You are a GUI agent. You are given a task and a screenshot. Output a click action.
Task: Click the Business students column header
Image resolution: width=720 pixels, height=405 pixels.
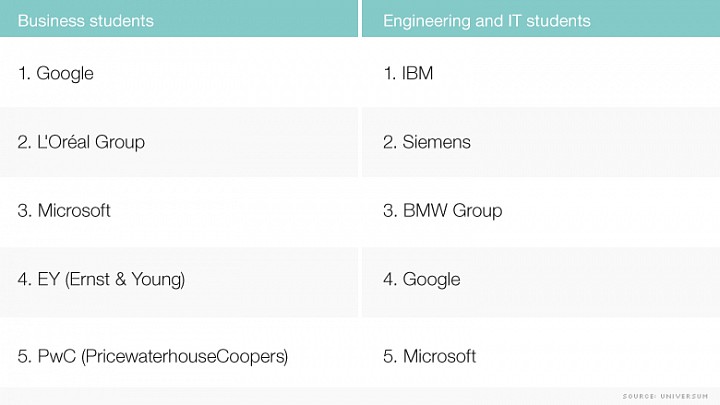click(86, 21)
